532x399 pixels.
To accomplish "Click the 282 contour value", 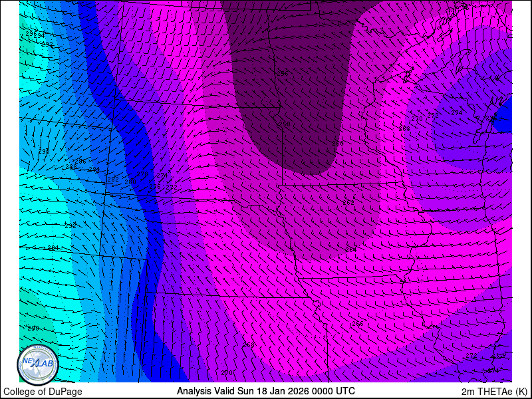I will coord(113,180).
